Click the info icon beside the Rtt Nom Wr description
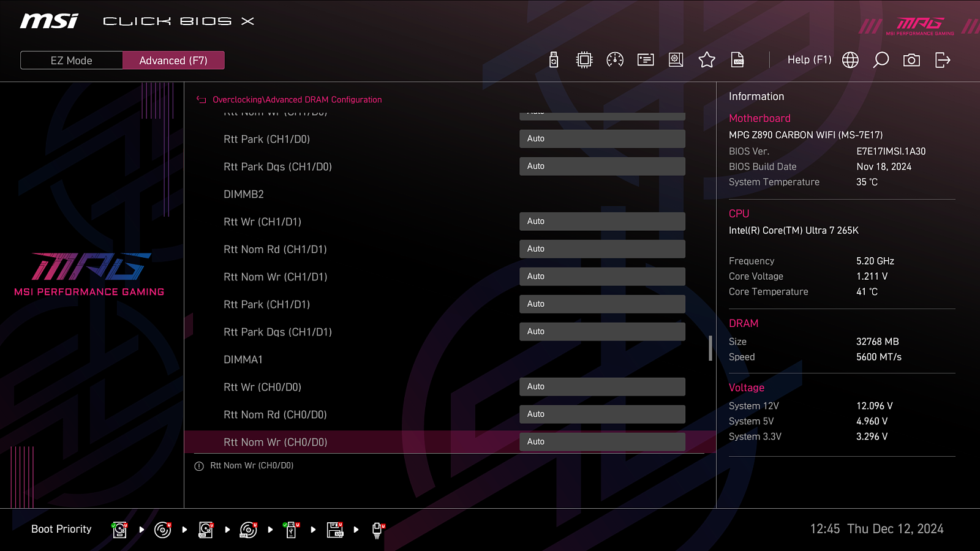 pyautogui.click(x=199, y=466)
